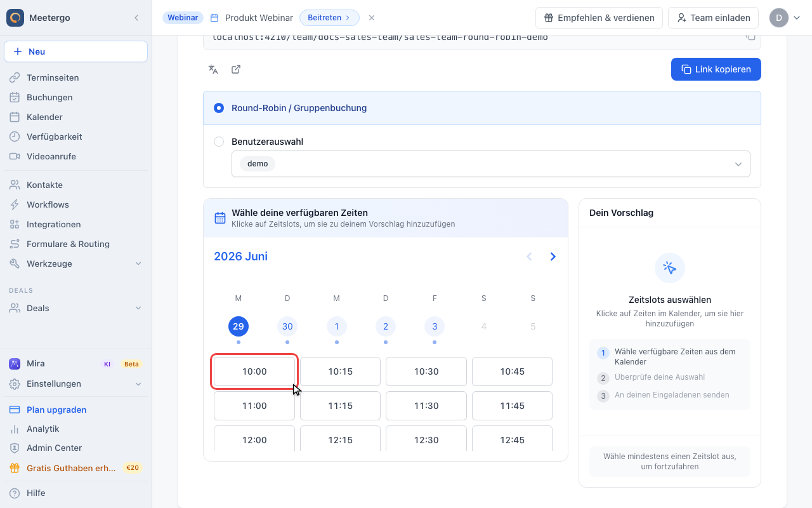The height and width of the screenshot is (508, 812).
Task: Open booking page in external link icon
Action: pyautogui.click(x=236, y=69)
